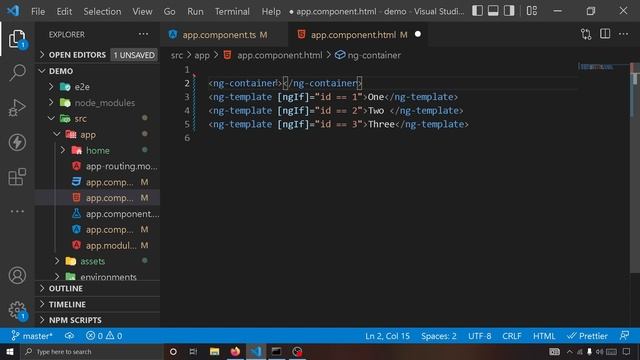Open the Search view in activity bar
This screenshot has height=360, width=640.
(17, 73)
